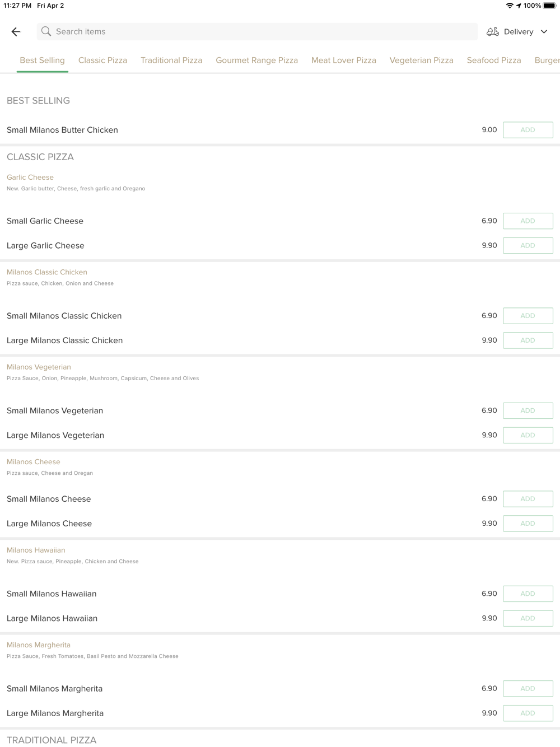
Task: Focus the Search items field
Action: pyautogui.click(x=257, y=31)
